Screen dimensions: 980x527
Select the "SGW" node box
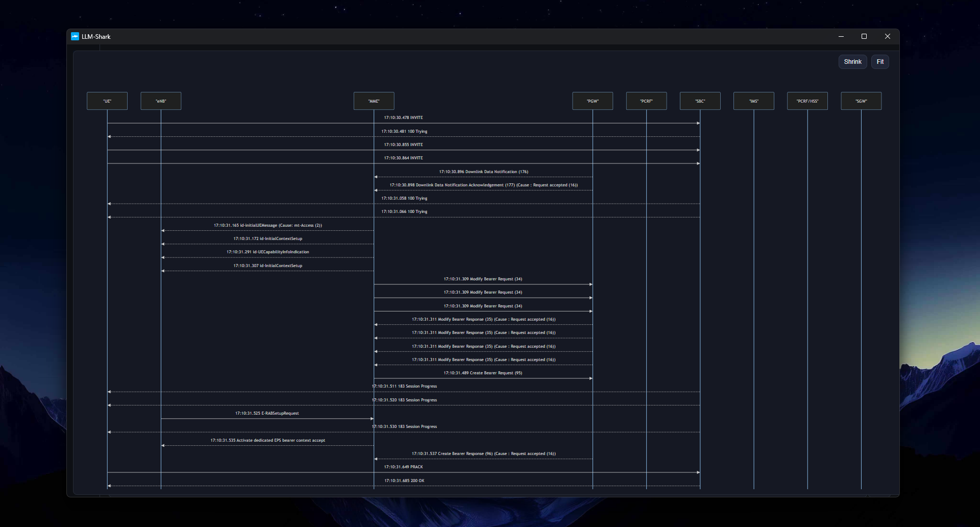pos(861,101)
